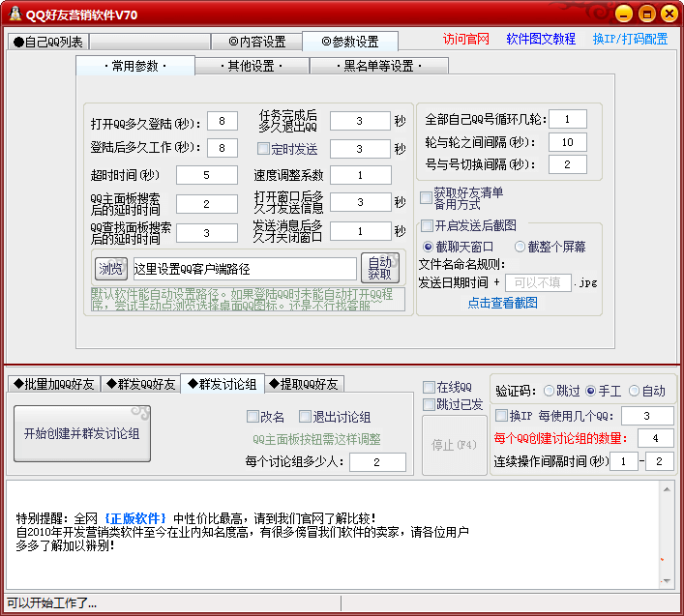Open the 软件图文教程 link
The image size is (684, 616).
click(x=541, y=39)
